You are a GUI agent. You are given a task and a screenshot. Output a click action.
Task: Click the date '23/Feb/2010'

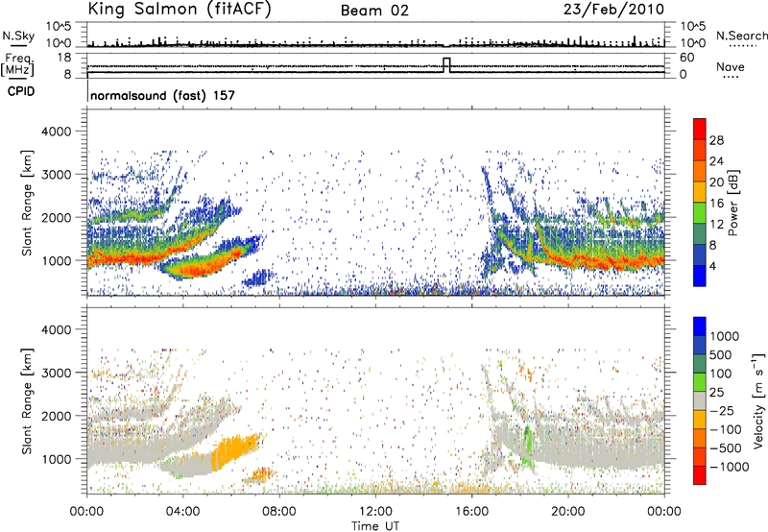[x=613, y=10]
